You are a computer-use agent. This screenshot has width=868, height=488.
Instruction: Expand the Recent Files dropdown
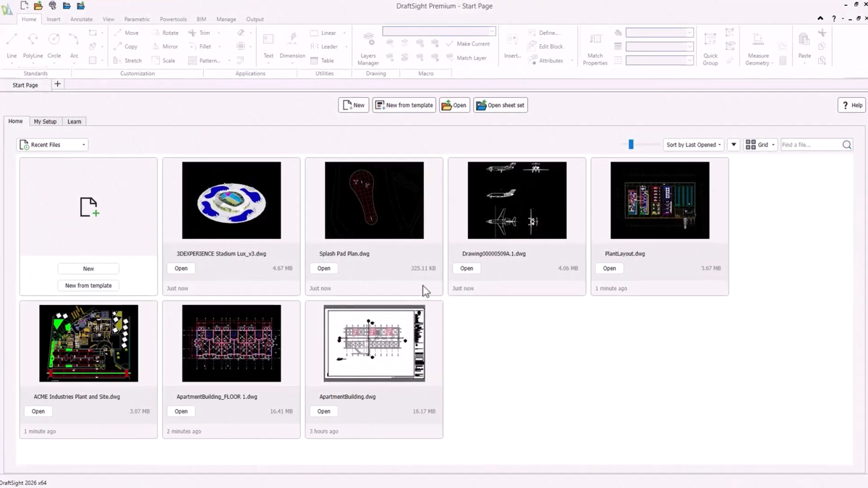pos(53,145)
